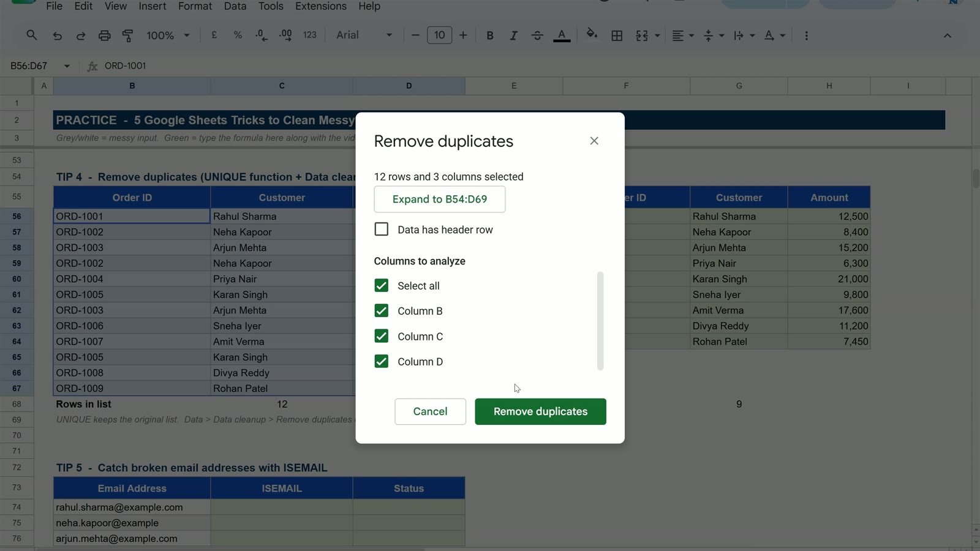
Task: Open toolbar more options (three dots)
Action: (806, 36)
